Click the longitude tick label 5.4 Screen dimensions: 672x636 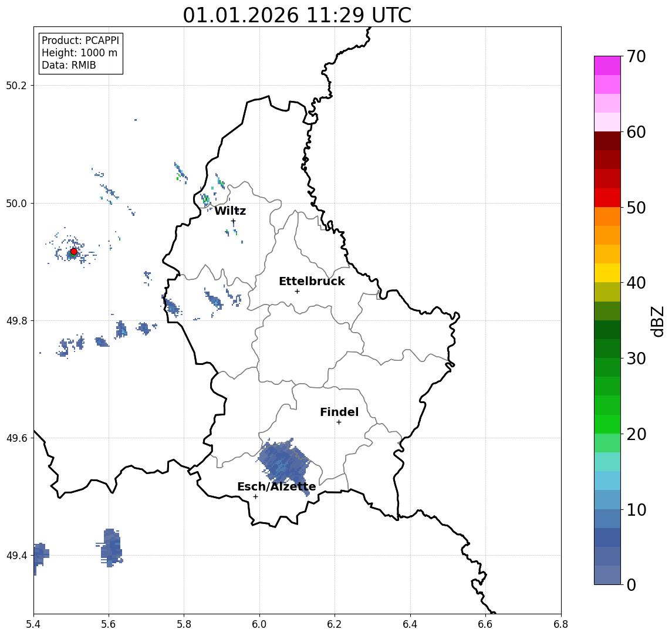(34, 624)
